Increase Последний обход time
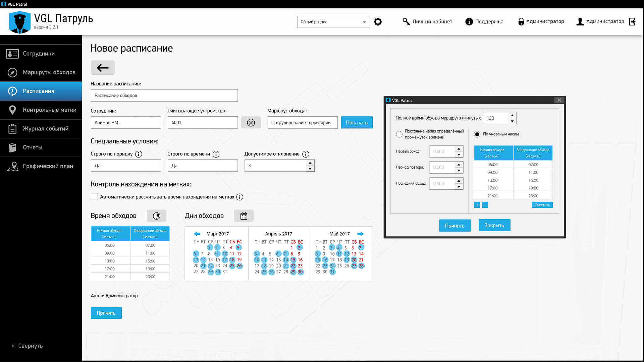644x362 pixels. 459,181
